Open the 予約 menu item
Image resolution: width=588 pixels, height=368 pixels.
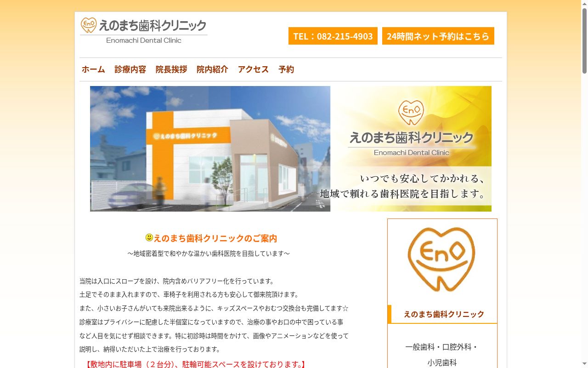click(286, 69)
